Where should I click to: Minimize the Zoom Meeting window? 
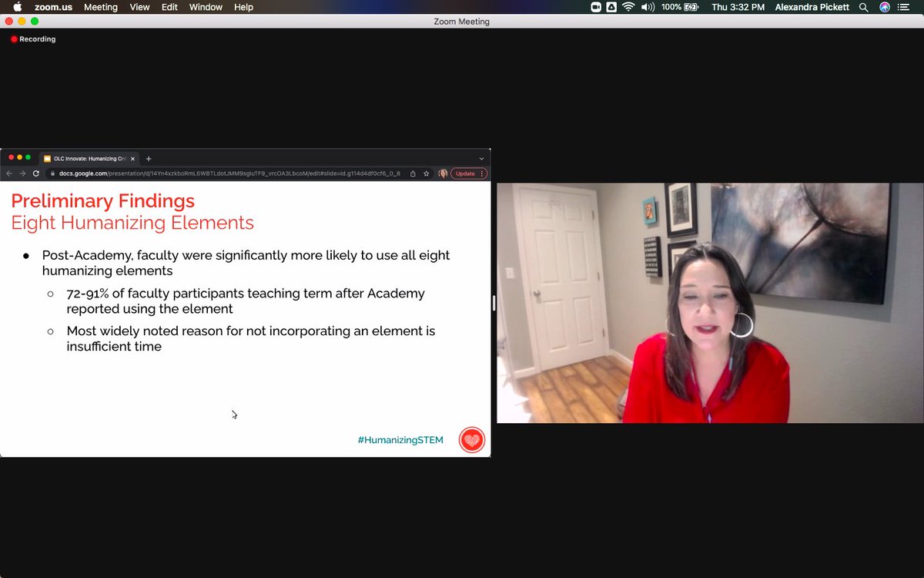pyautogui.click(x=22, y=21)
